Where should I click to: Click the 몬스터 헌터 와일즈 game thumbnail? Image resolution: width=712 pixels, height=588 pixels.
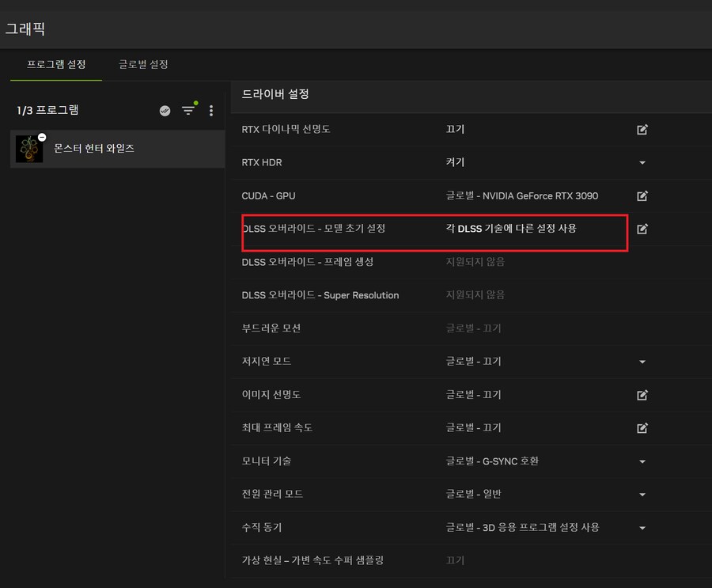click(29, 148)
